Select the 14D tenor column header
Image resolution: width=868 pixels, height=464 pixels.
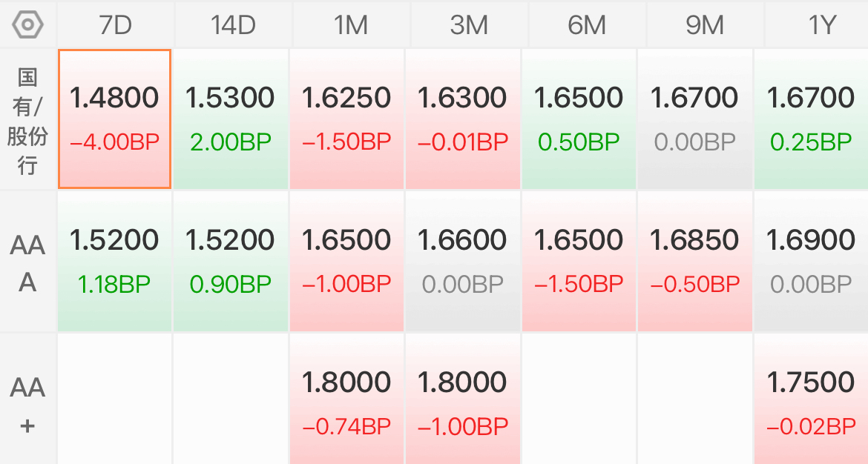233,24
